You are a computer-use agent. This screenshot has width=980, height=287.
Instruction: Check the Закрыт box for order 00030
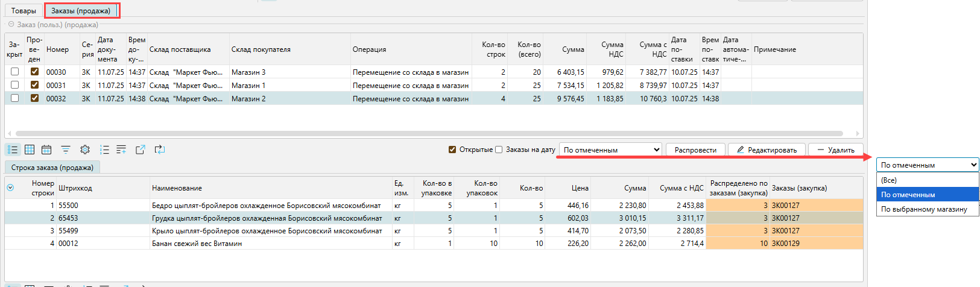click(15, 72)
